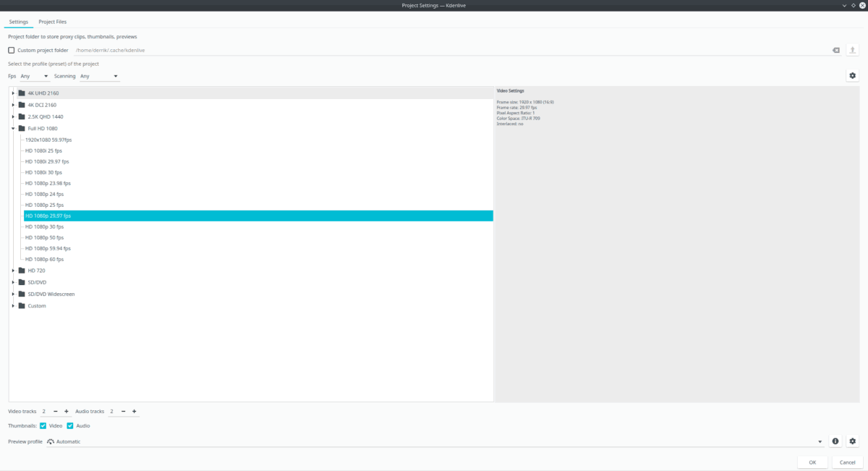This screenshot has width=868, height=471.
Task: Enable the Custom project folder checkbox
Action: click(x=11, y=49)
